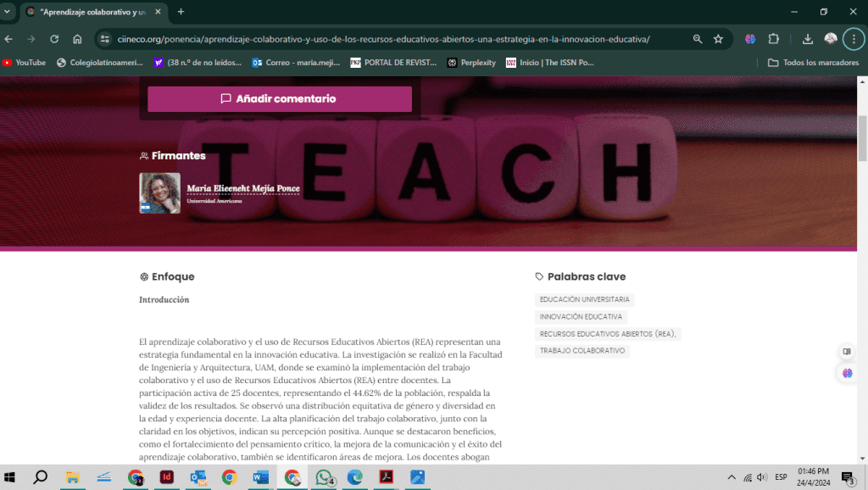
Task: Click the page vertical scrollbar thumb
Action: pyautogui.click(x=862, y=138)
